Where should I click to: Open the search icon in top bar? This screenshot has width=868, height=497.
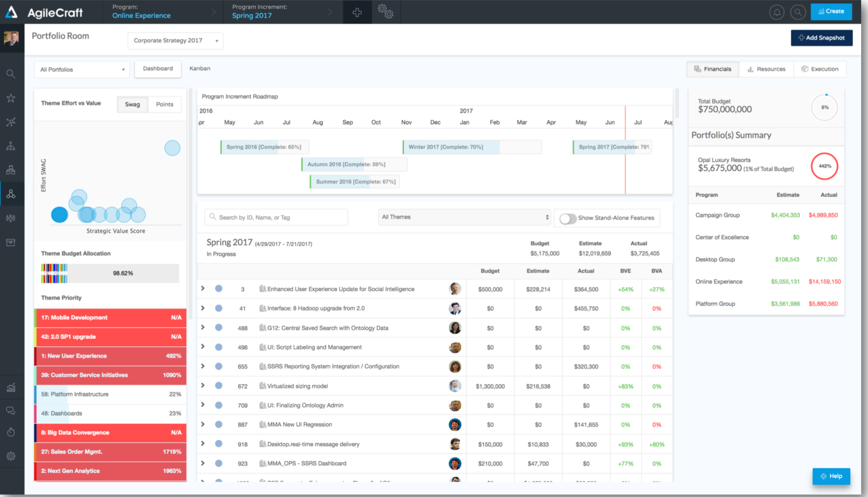pos(798,12)
